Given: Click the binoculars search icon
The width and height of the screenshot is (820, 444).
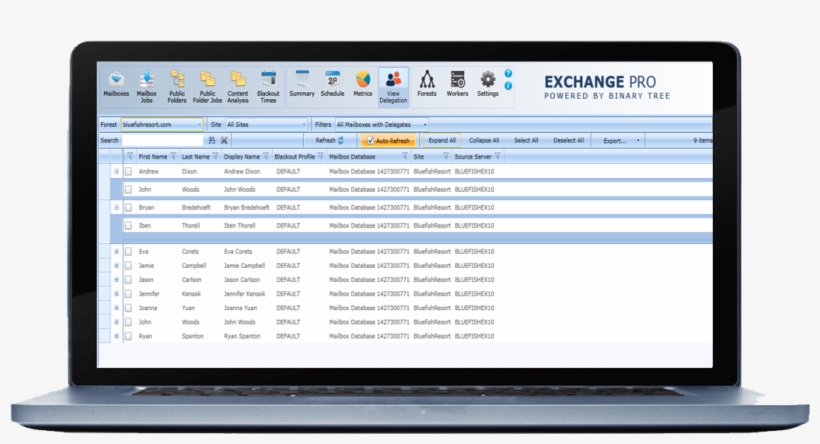Looking at the screenshot, I should 211,140.
